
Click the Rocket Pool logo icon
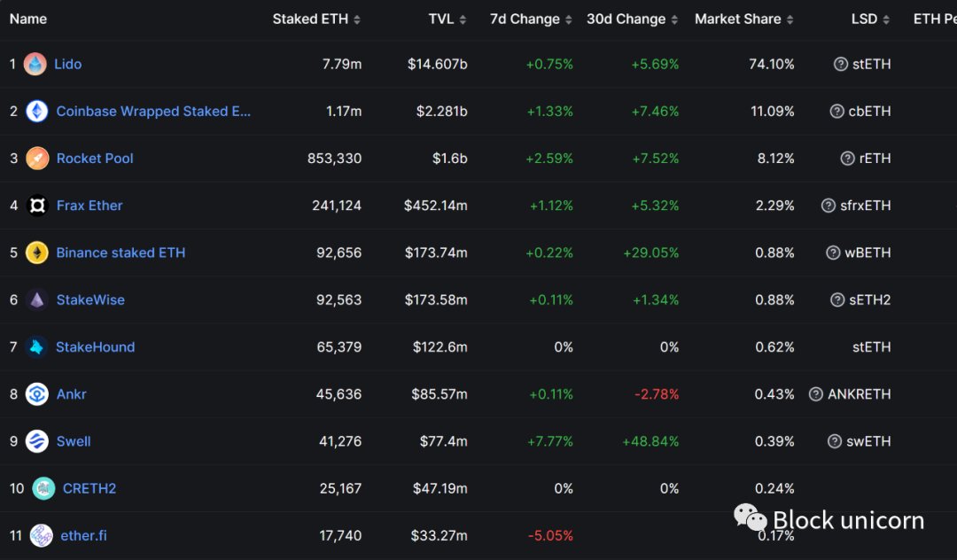tap(37, 159)
